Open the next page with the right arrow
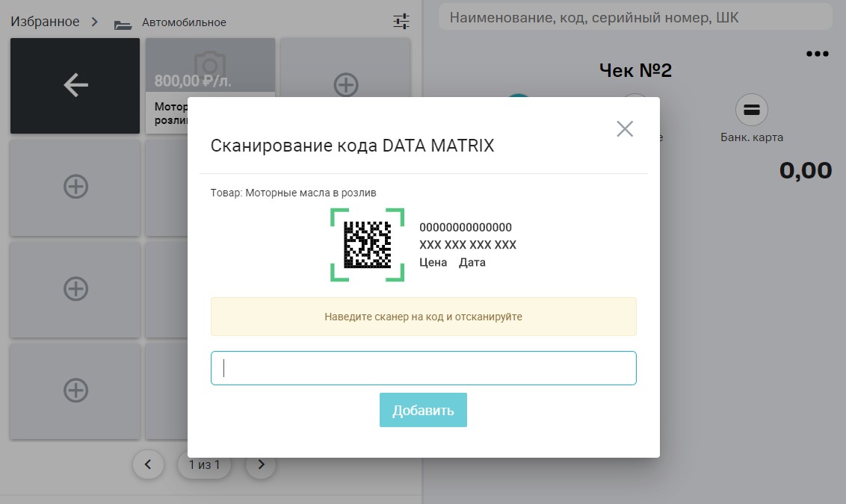The height and width of the screenshot is (504, 846). pos(261,464)
